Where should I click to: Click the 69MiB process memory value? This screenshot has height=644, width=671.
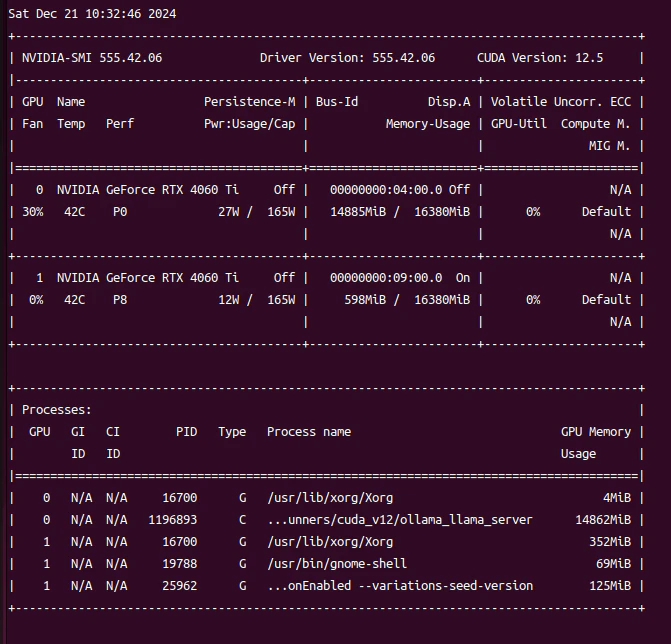pos(613,564)
